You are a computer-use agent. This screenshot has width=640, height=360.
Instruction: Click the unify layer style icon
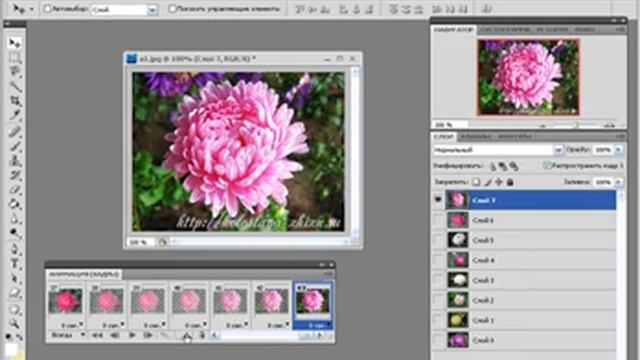click(514, 166)
